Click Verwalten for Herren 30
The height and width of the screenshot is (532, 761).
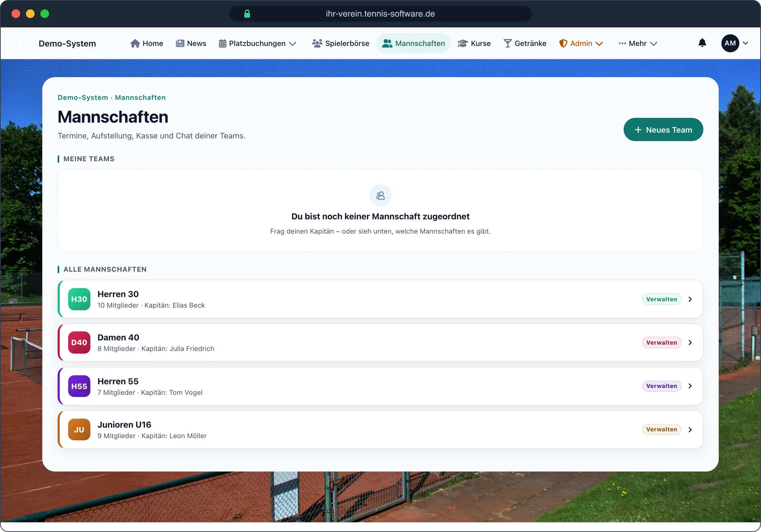[x=662, y=299]
